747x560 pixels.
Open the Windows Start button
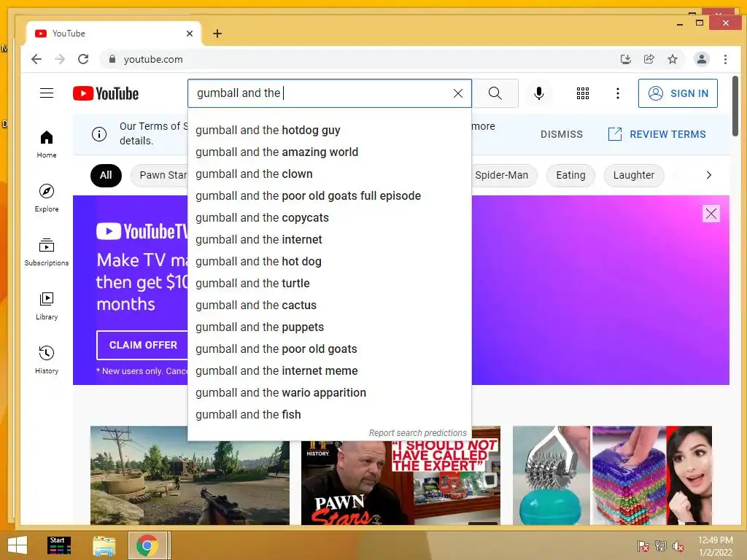(x=18, y=545)
